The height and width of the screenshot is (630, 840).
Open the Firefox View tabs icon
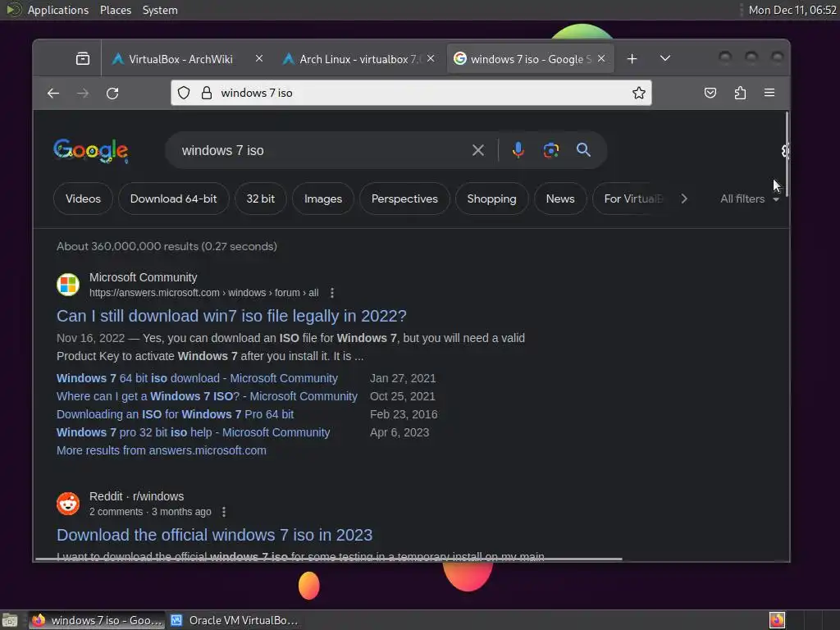(83, 58)
